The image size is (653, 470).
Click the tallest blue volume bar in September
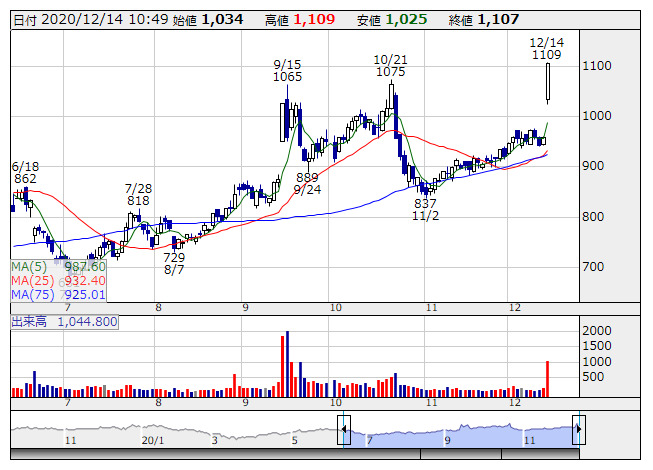point(287,364)
